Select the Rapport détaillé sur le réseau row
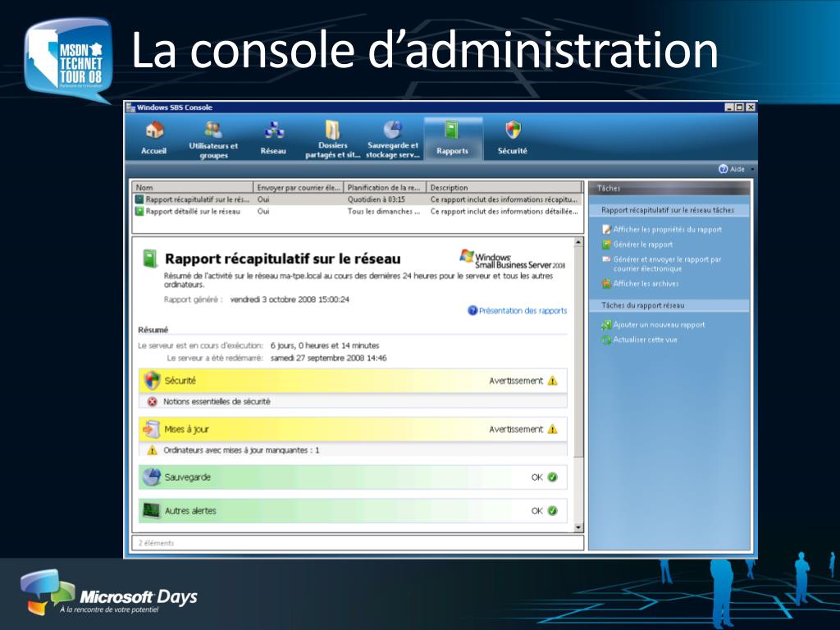 tap(357, 212)
